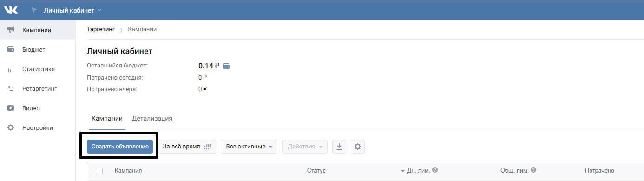Click the flag icon beside Личный кабинет
644x181 pixels.
coord(34,10)
